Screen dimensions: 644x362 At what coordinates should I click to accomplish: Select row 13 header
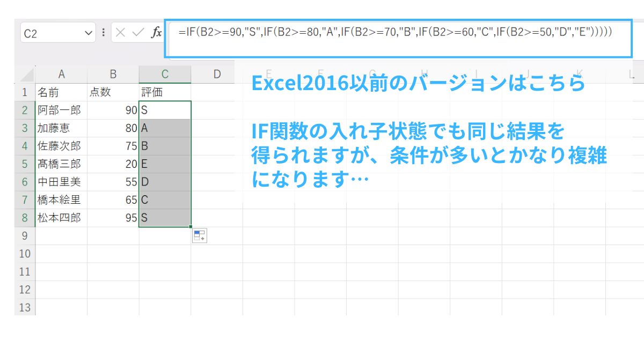point(25,308)
